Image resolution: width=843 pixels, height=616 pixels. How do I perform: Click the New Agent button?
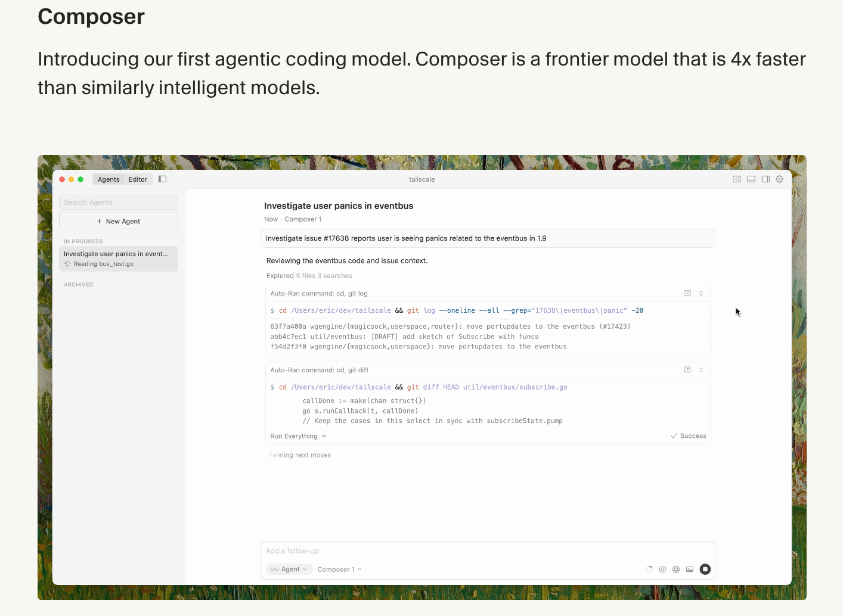(119, 221)
